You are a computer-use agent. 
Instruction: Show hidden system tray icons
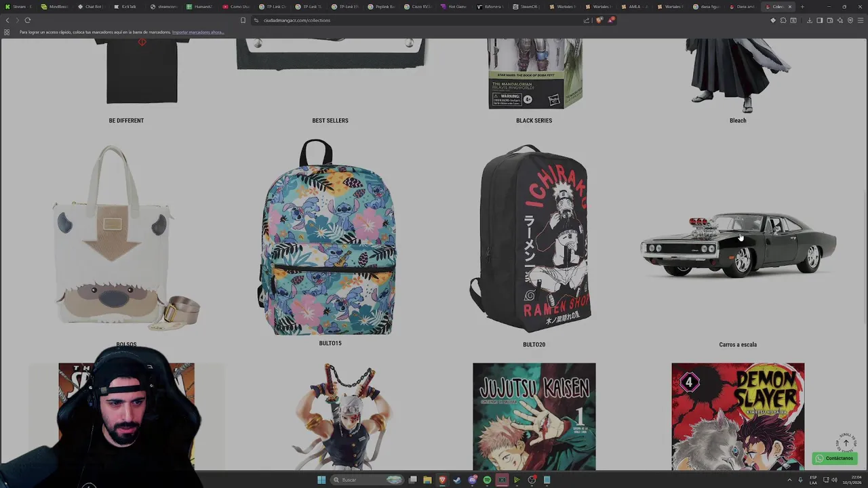point(789,480)
